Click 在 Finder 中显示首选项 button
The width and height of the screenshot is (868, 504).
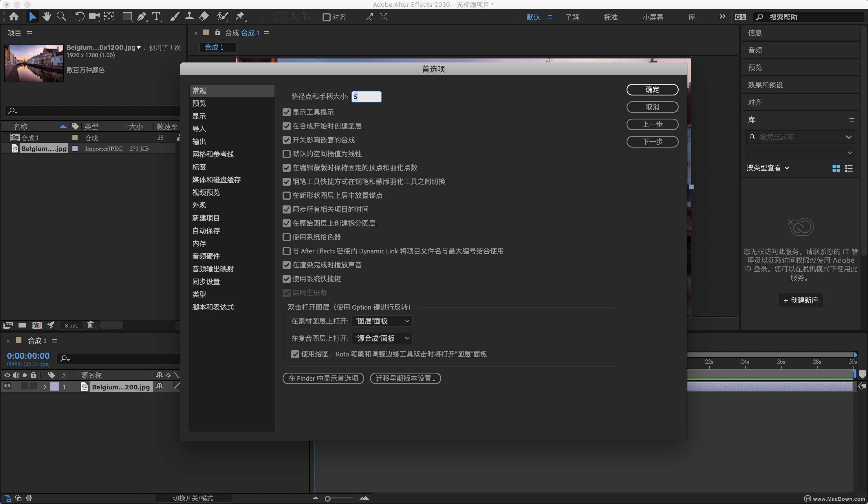click(x=323, y=378)
